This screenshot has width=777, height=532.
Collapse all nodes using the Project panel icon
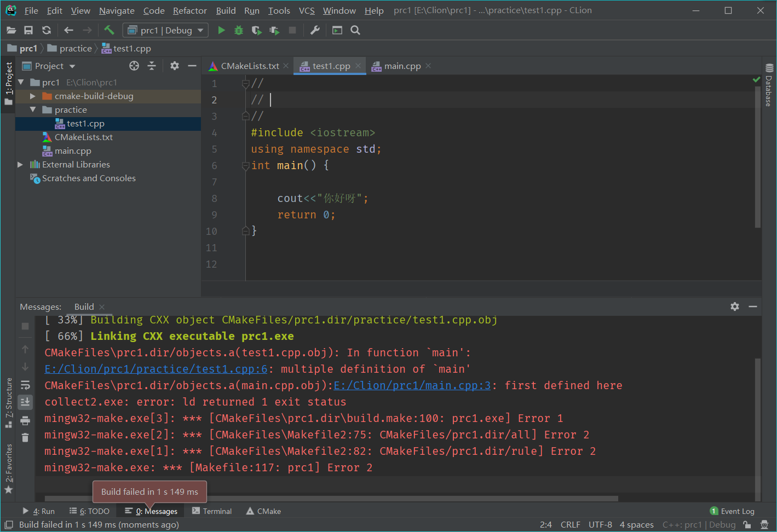152,65
